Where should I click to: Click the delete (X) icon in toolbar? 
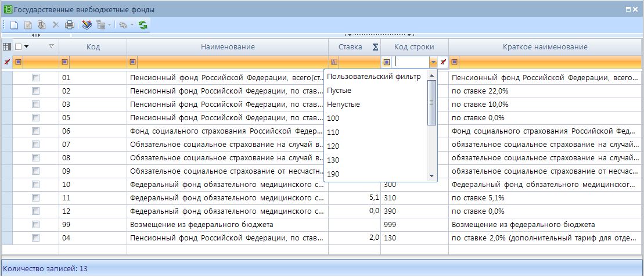tap(56, 25)
